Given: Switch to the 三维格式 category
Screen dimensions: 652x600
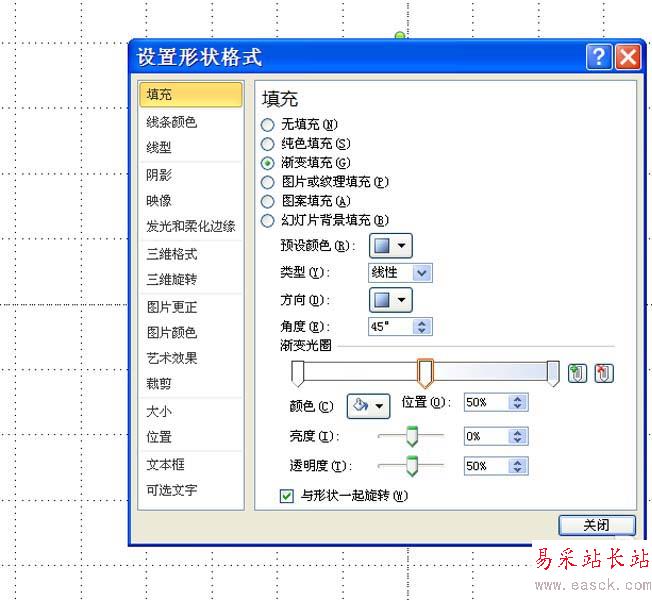Looking at the screenshot, I should coord(191,254).
